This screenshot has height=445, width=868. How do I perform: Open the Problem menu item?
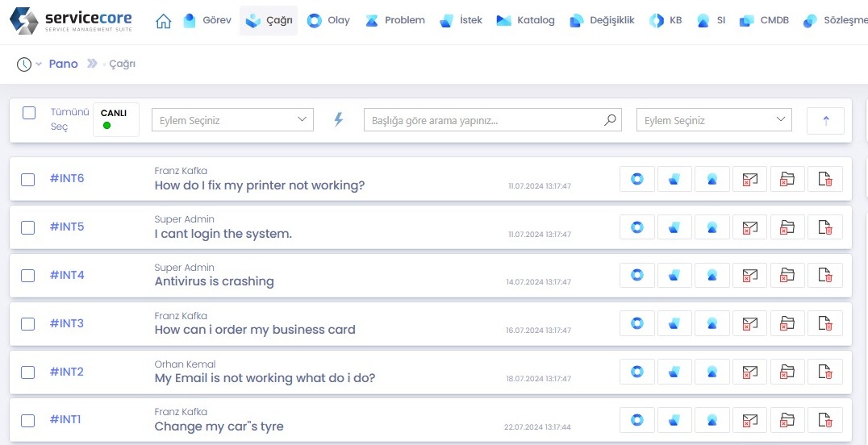[394, 21]
